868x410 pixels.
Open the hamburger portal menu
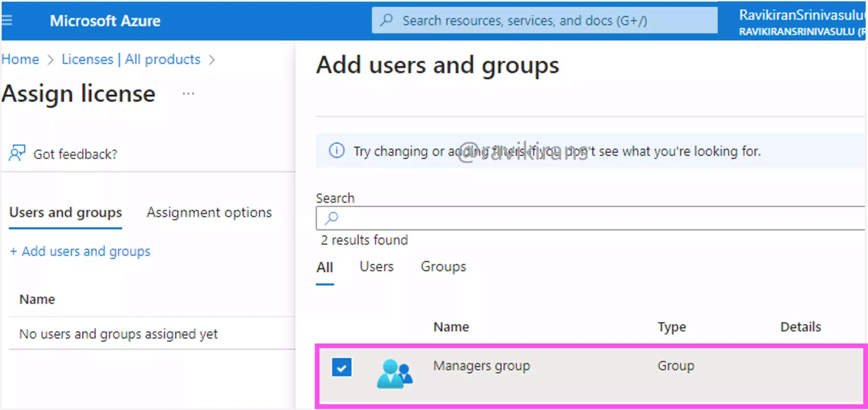(x=7, y=20)
